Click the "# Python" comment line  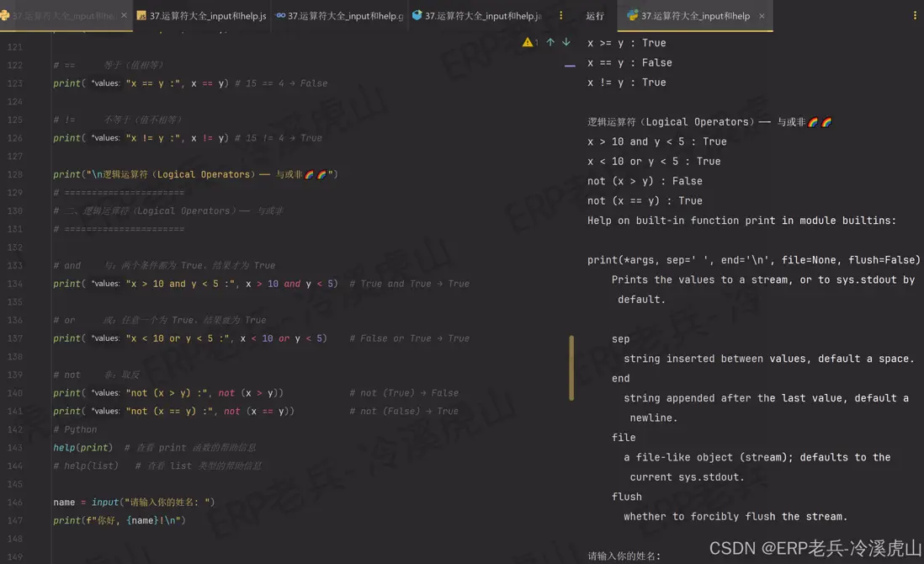[x=75, y=429]
